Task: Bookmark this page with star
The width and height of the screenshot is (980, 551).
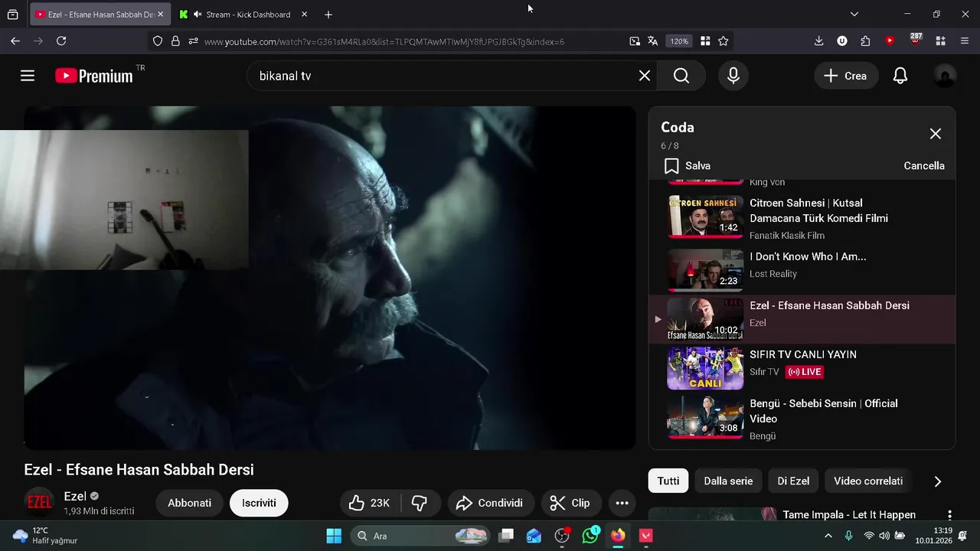Action: [x=724, y=41]
